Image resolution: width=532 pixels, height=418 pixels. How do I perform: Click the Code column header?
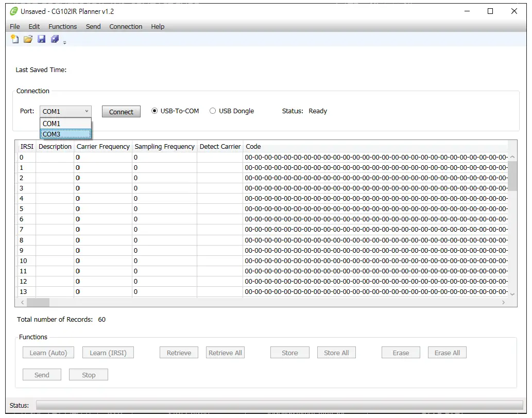pyautogui.click(x=375, y=146)
